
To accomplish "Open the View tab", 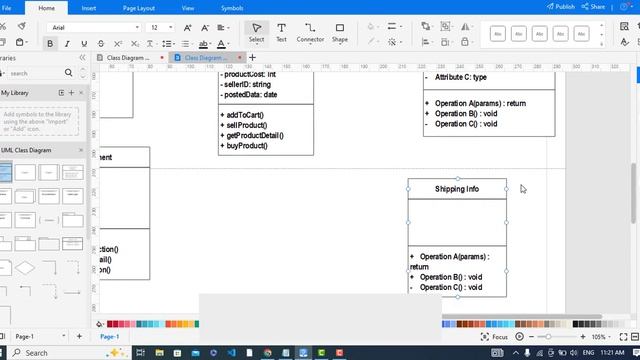I will [x=188, y=8].
